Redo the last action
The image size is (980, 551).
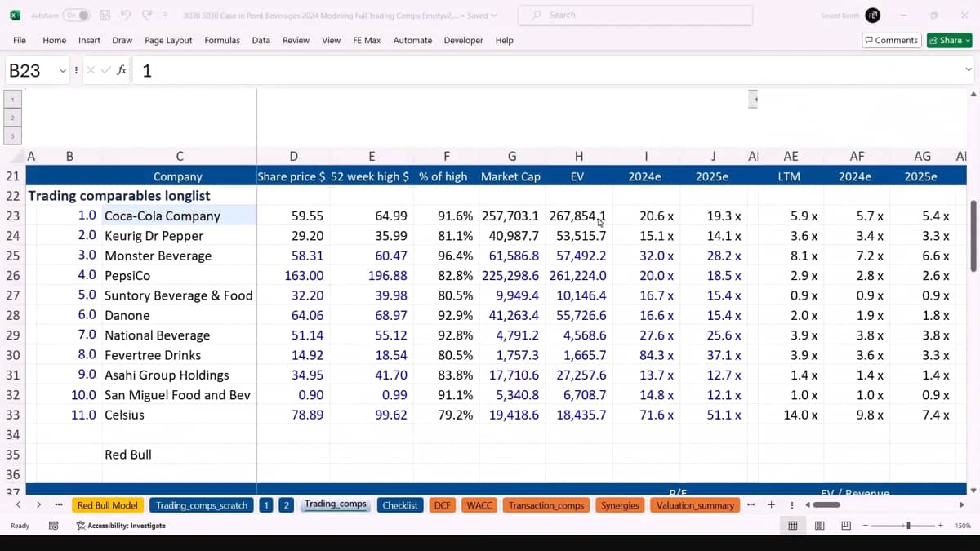click(147, 16)
